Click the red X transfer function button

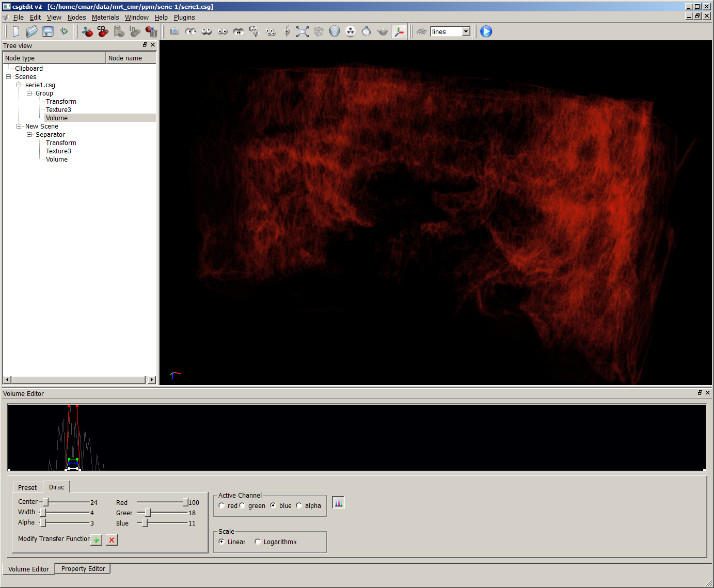point(112,540)
